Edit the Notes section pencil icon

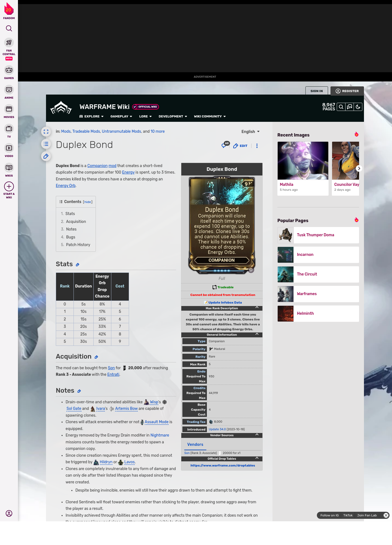click(x=79, y=391)
